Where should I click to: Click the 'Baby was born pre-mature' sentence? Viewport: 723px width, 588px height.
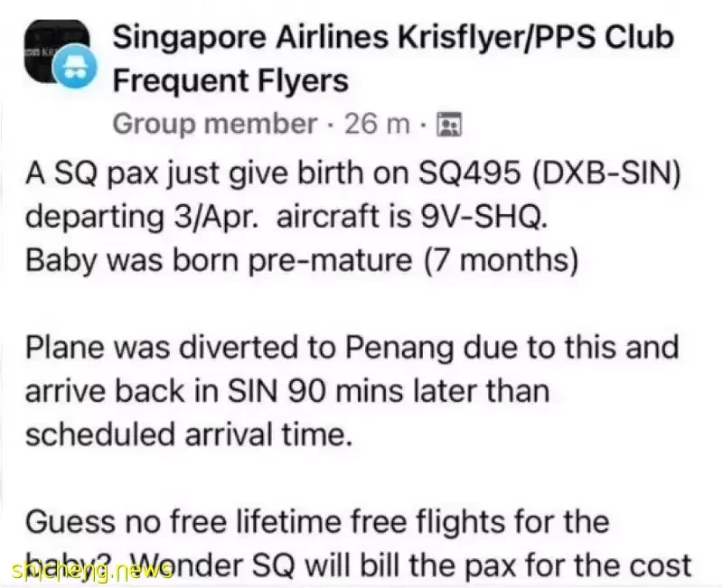click(219, 260)
